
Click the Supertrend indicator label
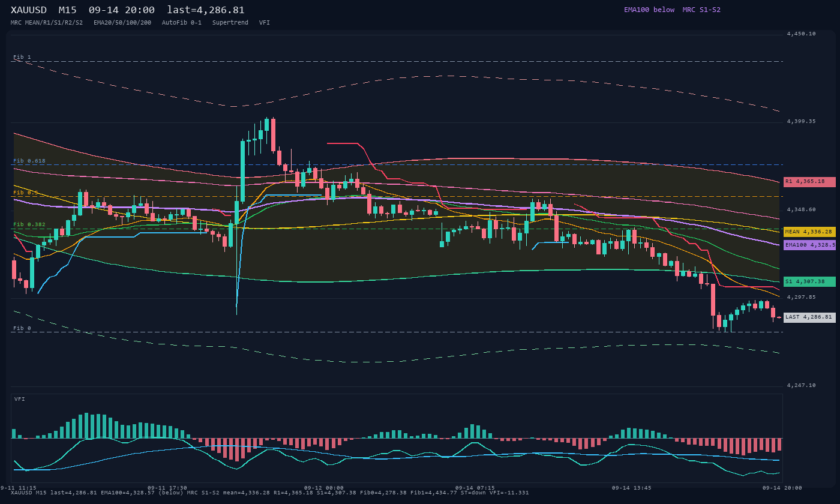pyautogui.click(x=230, y=23)
